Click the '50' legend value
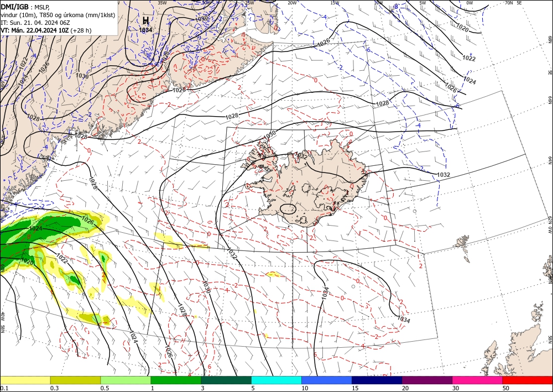553x392 pixels. tap(506, 388)
